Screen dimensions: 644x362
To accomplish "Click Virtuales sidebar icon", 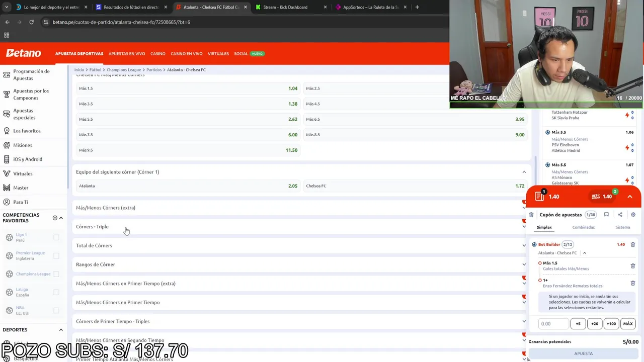I will click(x=7, y=173).
